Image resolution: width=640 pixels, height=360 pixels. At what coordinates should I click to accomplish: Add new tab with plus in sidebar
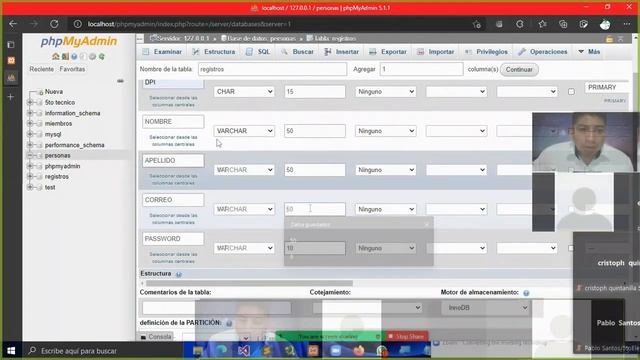pos(11,97)
